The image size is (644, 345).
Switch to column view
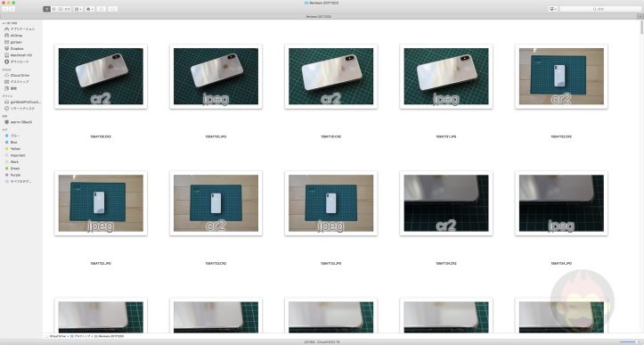coord(61,9)
